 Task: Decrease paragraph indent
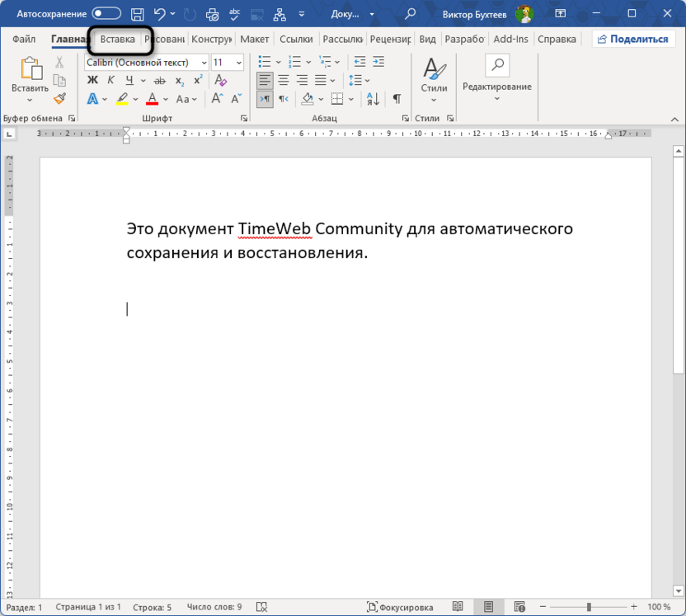click(x=359, y=62)
